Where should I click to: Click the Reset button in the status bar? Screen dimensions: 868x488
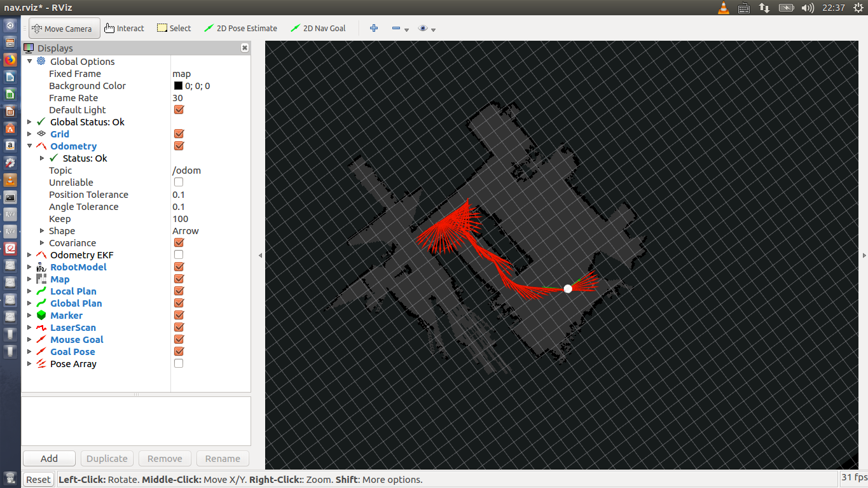(38, 479)
